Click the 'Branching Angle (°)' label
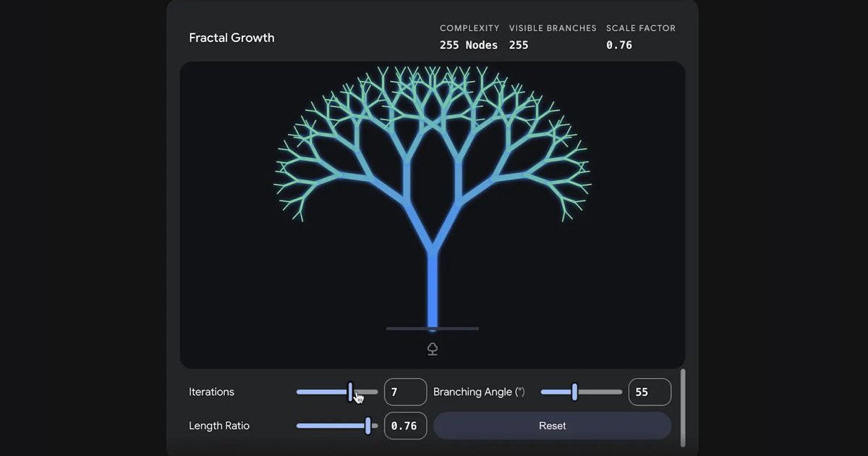Viewport: 868px width, 456px height. pos(479,392)
